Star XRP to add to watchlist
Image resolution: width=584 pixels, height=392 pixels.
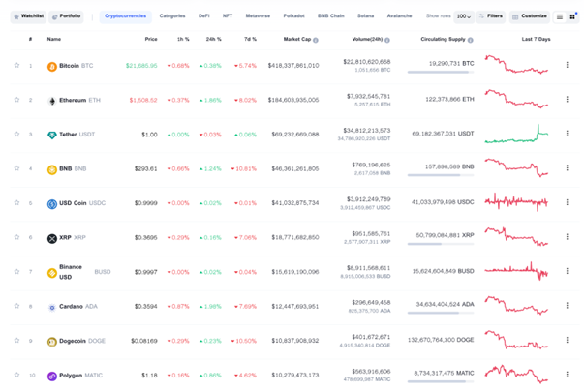[x=16, y=237]
